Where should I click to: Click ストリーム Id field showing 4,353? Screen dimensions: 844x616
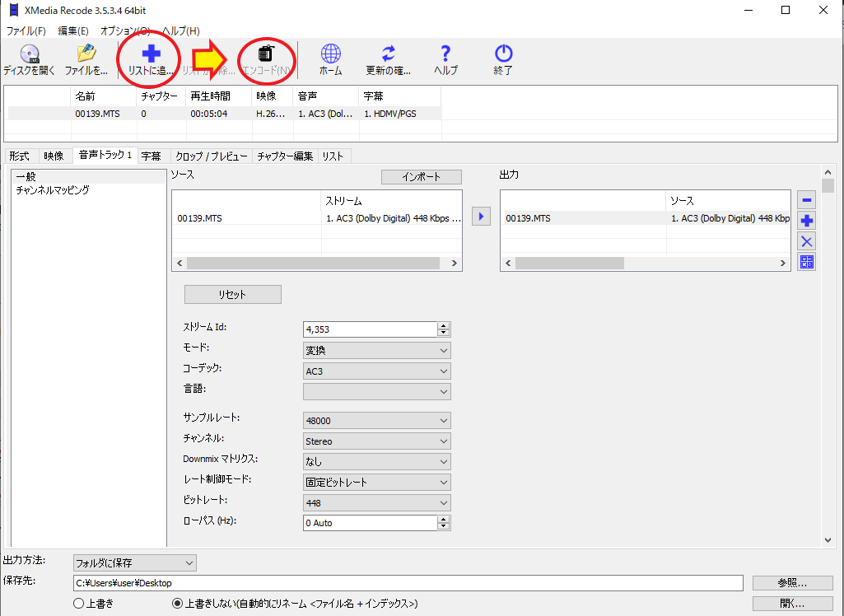[x=370, y=329]
